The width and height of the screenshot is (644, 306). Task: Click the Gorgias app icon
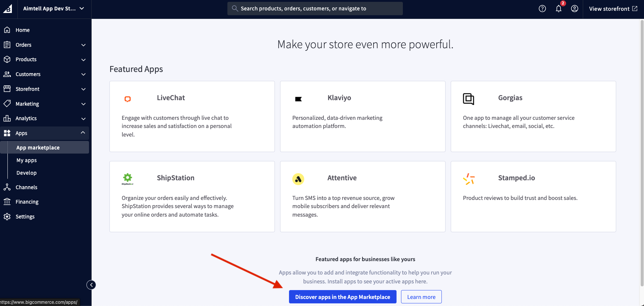coord(469,99)
